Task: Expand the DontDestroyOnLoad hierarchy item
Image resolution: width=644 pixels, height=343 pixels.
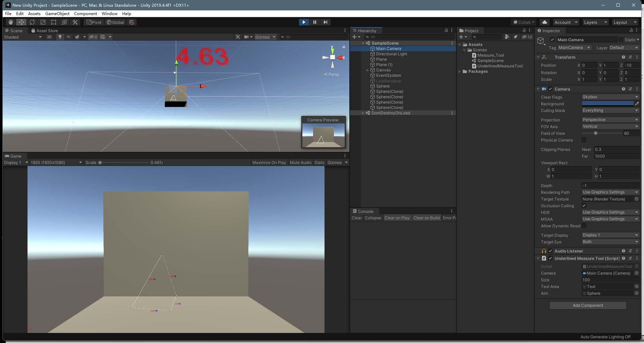Action: [x=363, y=113]
